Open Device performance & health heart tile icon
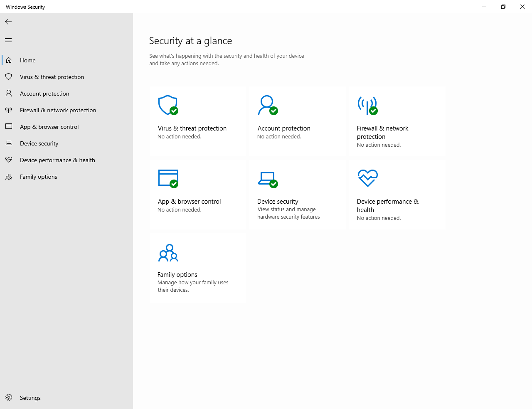The image size is (532, 409). pyautogui.click(x=367, y=178)
